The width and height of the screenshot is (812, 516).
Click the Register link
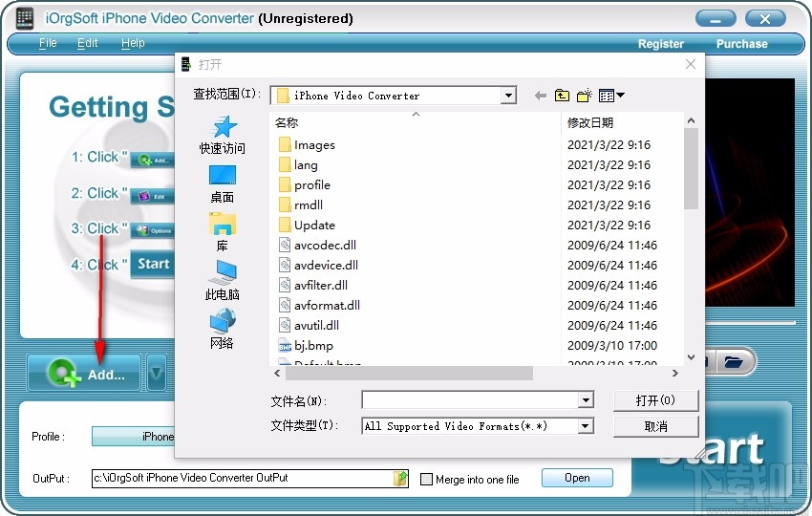(x=661, y=44)
